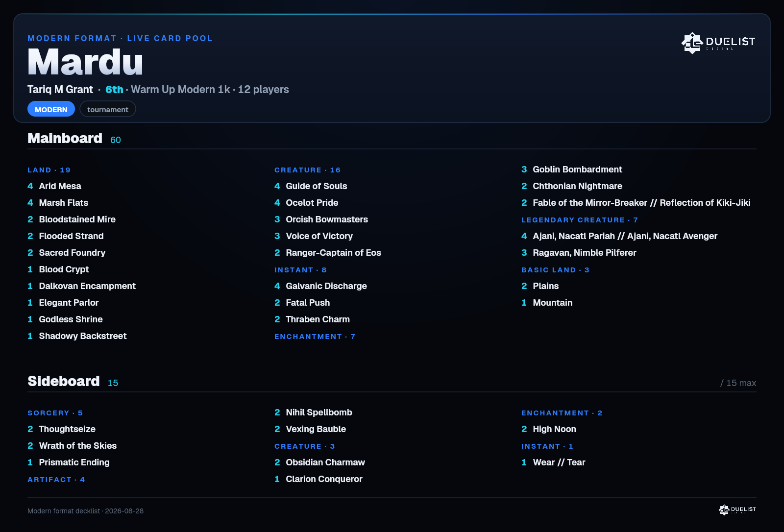The height and width of the screenshot is (532, 784).
Task: Click the small Duelist logo in footer
Action: pyautogui.click(x=737, y=510)
